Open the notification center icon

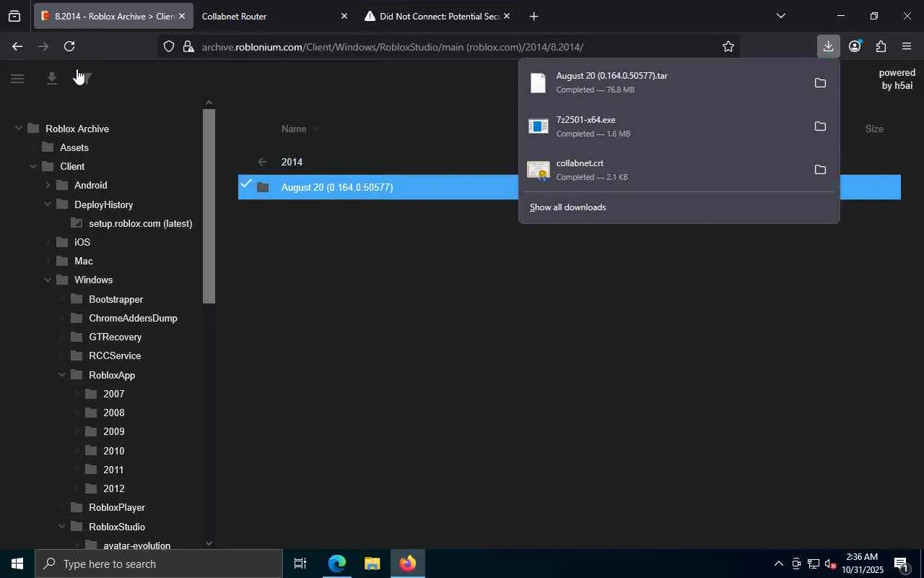pos(901,564)
